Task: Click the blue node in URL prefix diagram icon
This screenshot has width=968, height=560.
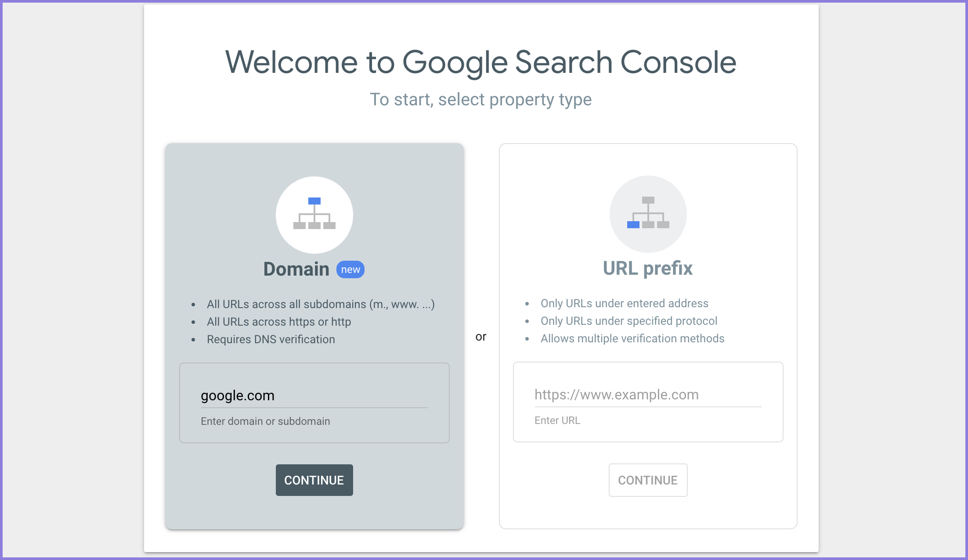Action: pyautogui.click(x=633, y=226)
